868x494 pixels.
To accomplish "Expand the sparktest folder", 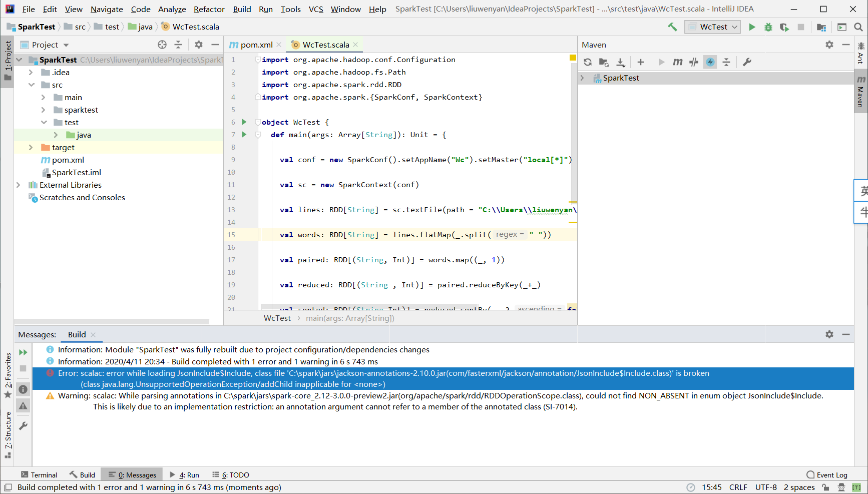I will pyautogui.click(x=44, y=110).
